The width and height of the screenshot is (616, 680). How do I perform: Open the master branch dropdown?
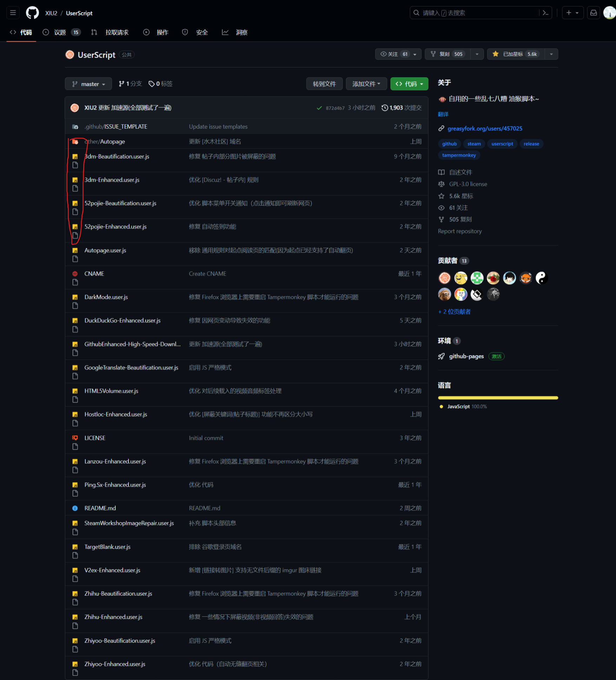[88, 84]
